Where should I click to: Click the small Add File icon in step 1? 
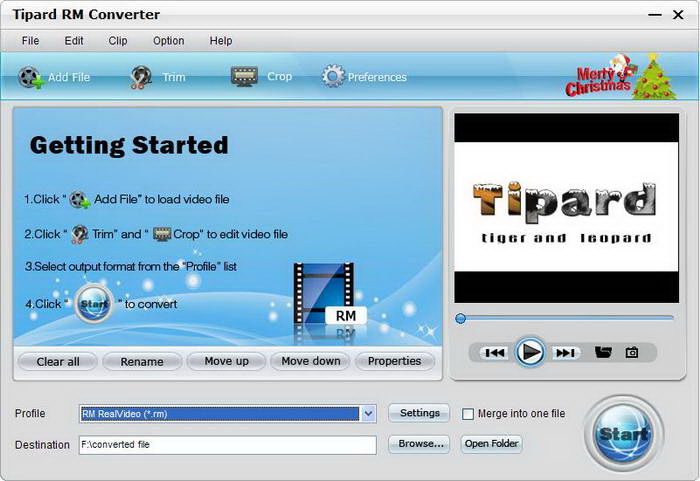pos(80,200)
